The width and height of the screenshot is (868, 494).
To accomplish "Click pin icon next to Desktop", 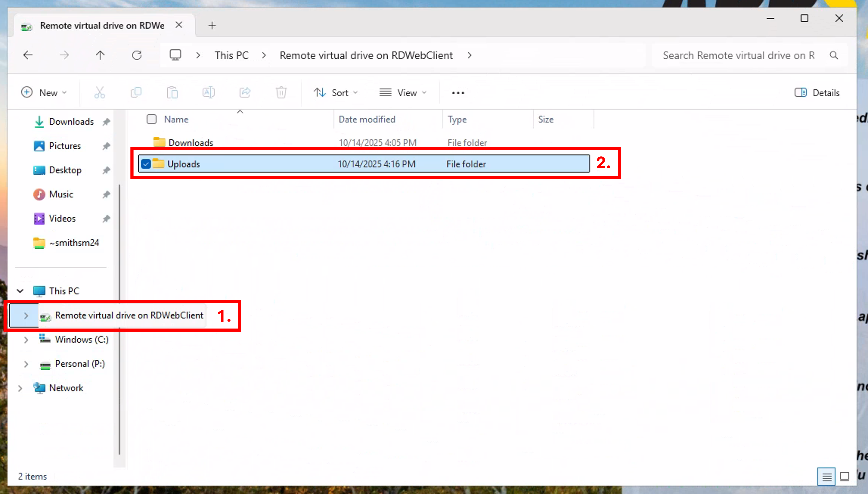I will click(106, 170).
